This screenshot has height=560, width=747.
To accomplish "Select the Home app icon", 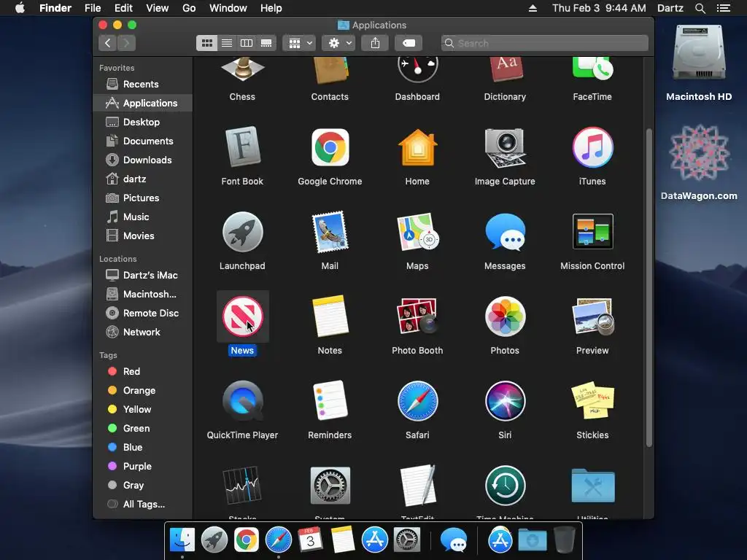I will [417, 147].
